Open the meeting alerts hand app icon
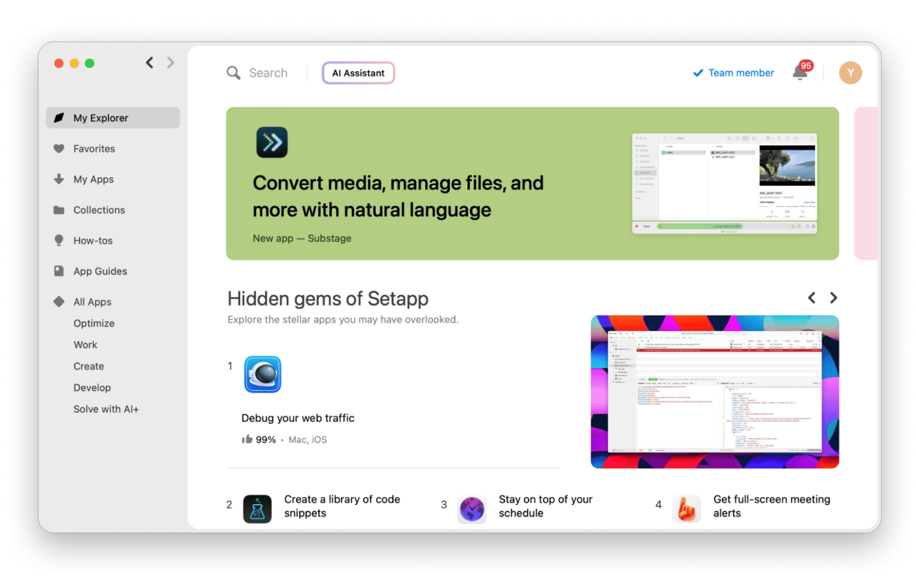The image size is (916, 588). (686, 509)
